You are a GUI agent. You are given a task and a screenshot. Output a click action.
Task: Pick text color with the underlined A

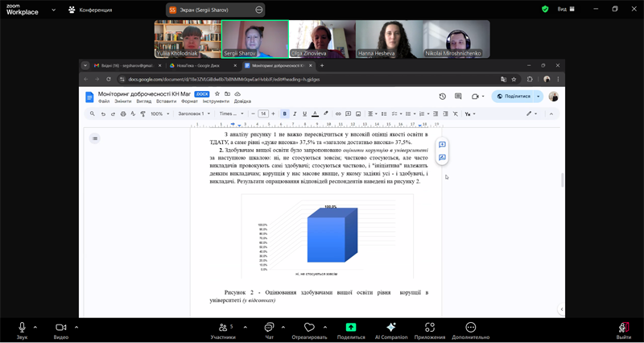tap(315, 114)
